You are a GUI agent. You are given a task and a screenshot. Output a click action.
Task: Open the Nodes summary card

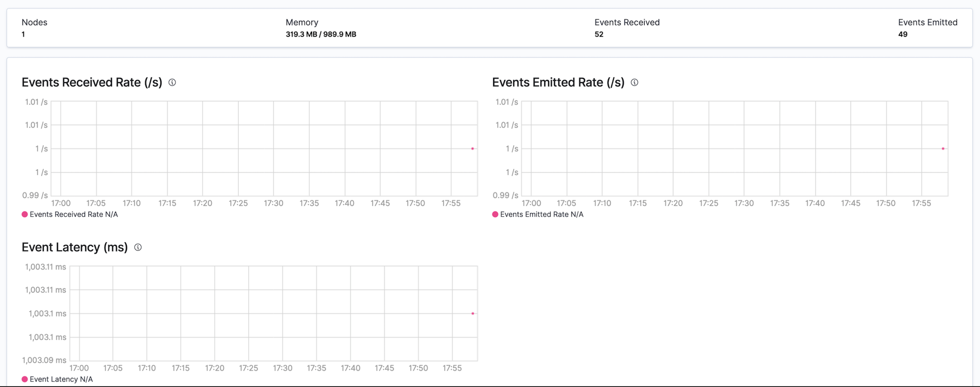tap(34, 28)
